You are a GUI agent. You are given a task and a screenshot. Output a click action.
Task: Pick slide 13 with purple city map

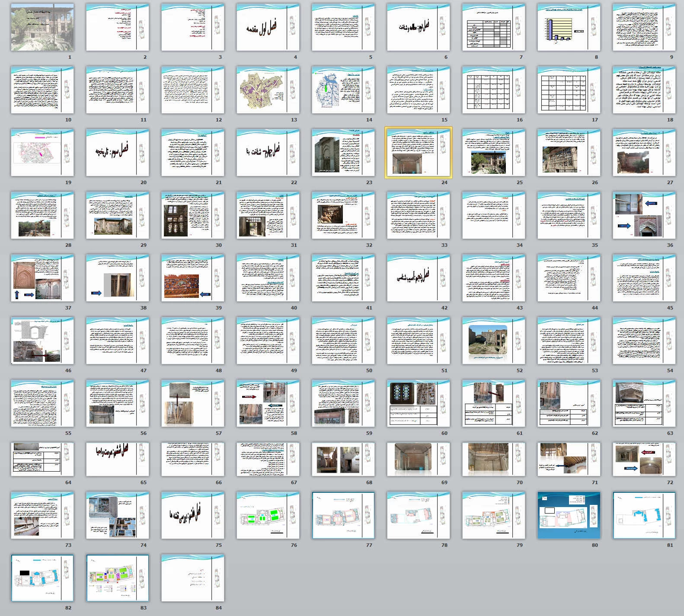point(268,90)
